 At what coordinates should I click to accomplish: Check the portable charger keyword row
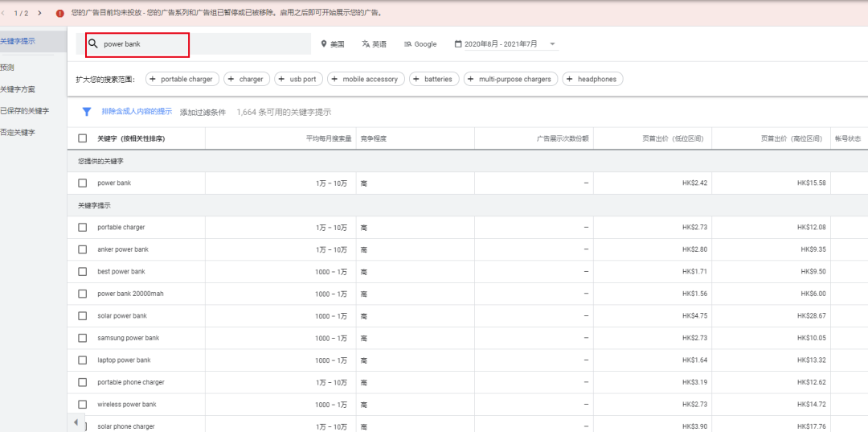(x=83, y=227)
